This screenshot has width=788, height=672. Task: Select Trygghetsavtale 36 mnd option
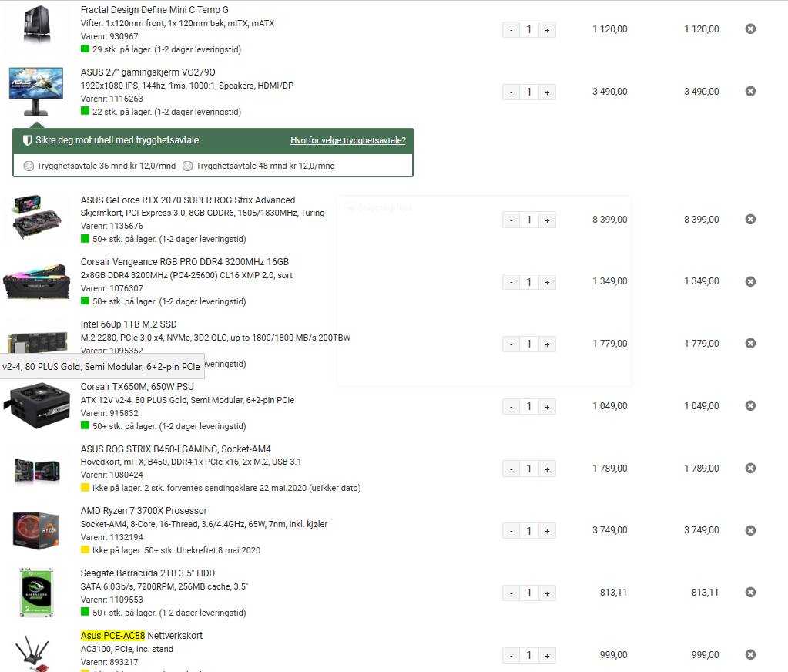pyautogui.click(x=29, y=166)
